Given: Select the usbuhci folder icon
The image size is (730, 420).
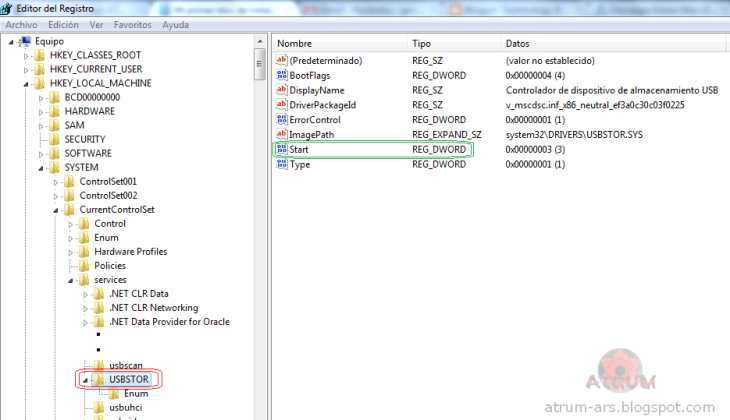Looking at the screenshot, I should click(x=99, y=407).
